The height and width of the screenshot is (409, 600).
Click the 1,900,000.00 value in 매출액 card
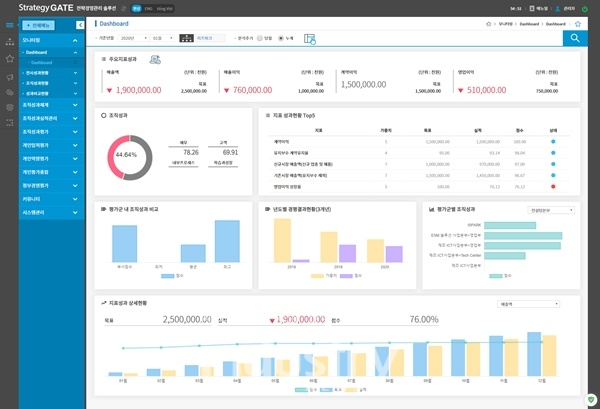(x=139, y=90)
